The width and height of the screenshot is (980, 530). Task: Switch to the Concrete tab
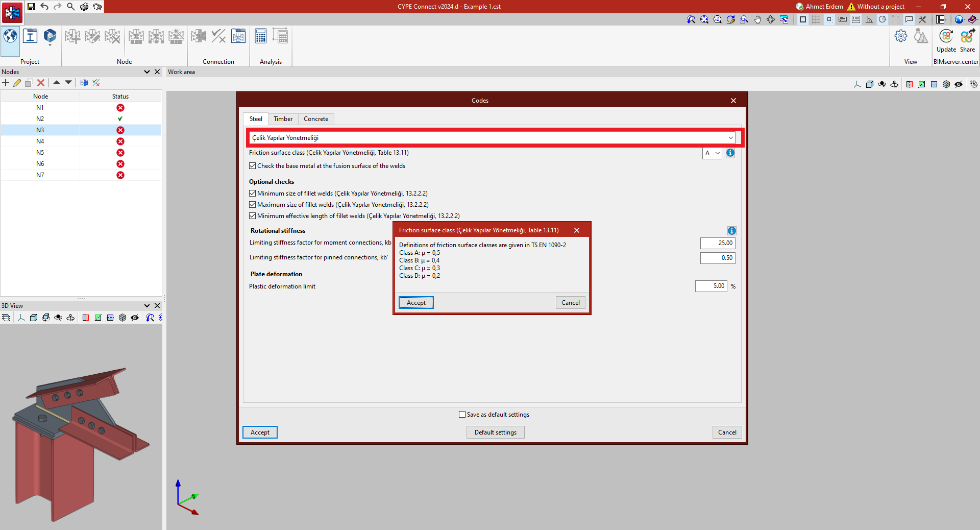tap(316, 119)
